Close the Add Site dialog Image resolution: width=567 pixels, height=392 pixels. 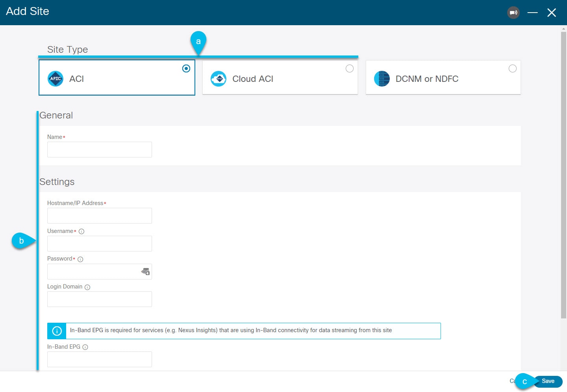tap(552, 13)
